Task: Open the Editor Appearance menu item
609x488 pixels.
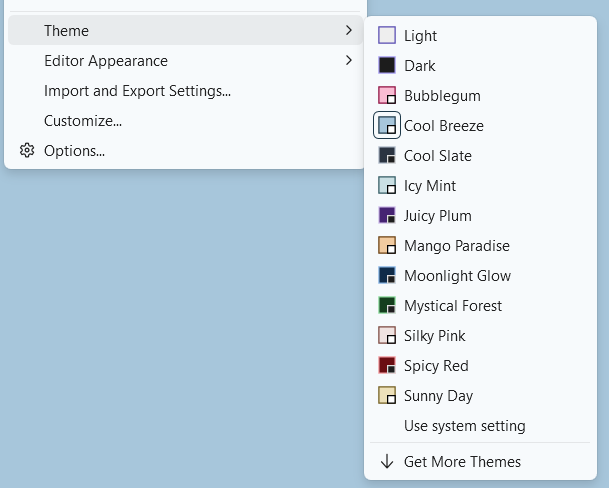Action: point(105,61)
